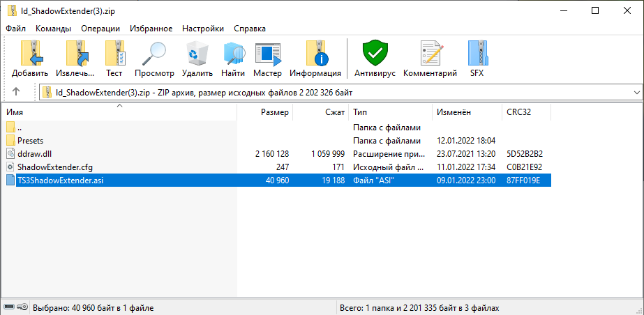Click the CRC32 value 5D52B2B2

525,154
